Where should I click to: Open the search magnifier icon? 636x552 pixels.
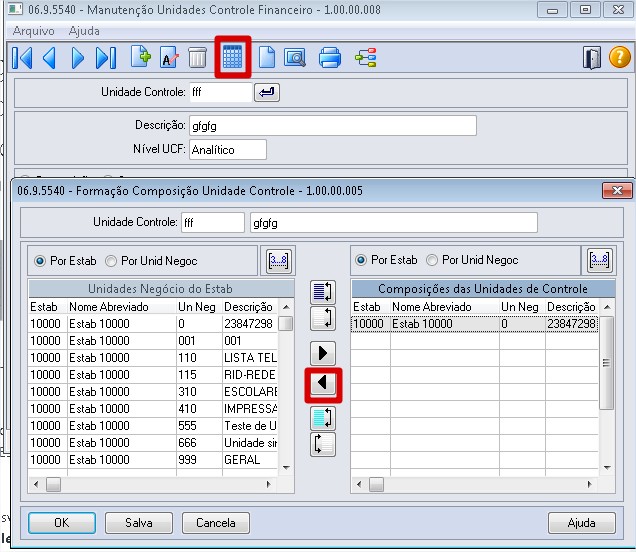tap(295, 58)
